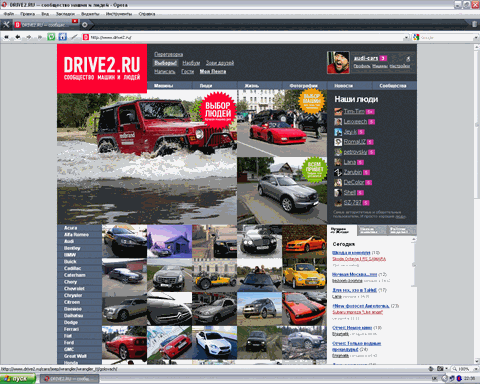This screenshot has width=480, height=384.
Task: Click Zarubin user avatar icon
Action: point(338,172)
